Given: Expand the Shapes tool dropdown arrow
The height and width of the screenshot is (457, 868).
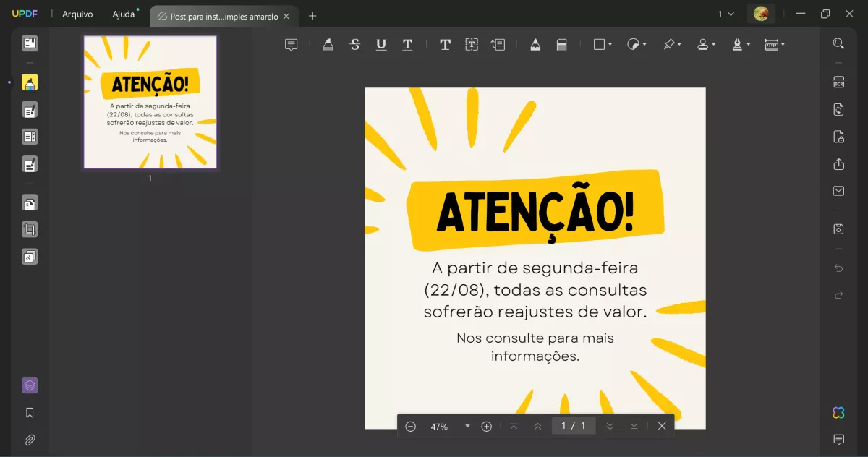Looking at the screenshot, I should [x=610, y=44].
